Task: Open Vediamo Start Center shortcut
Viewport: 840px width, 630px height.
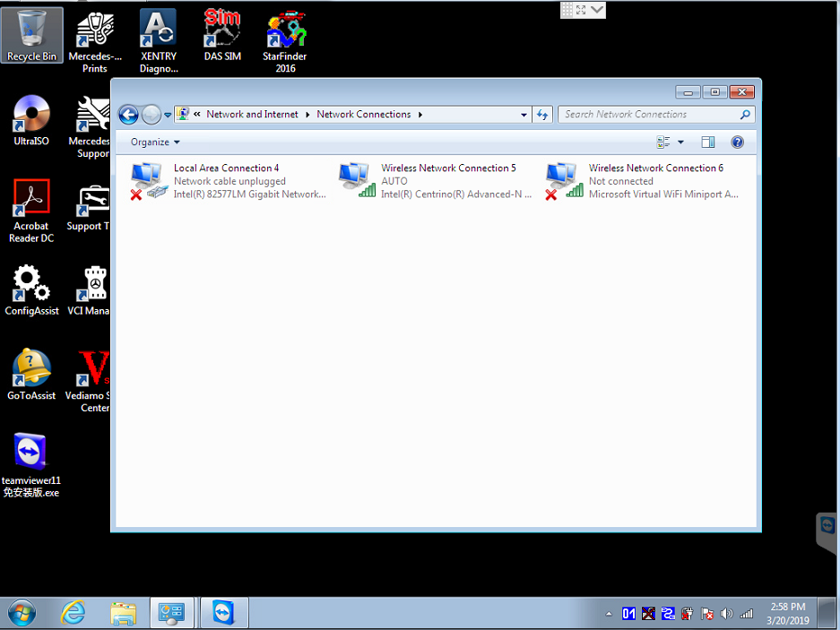Action: (89, 380)
